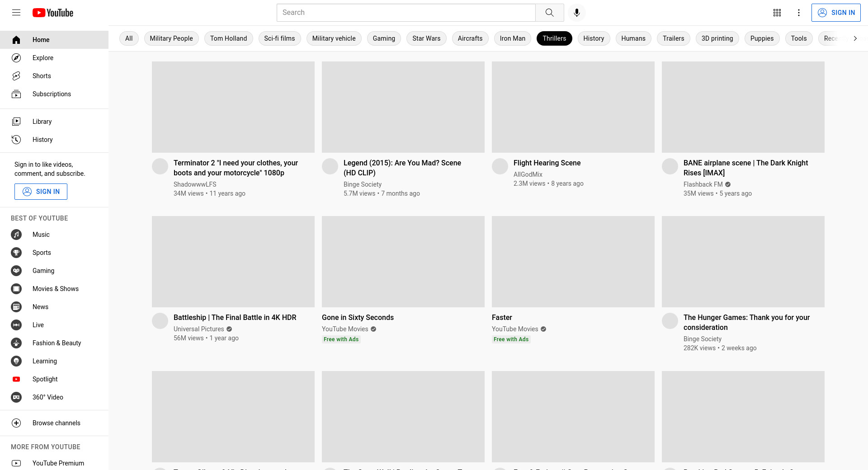Viewport: 868px width, 470px height.
Task: Click the Shorts icon in sidebar
Action: [x=16, y=76]
